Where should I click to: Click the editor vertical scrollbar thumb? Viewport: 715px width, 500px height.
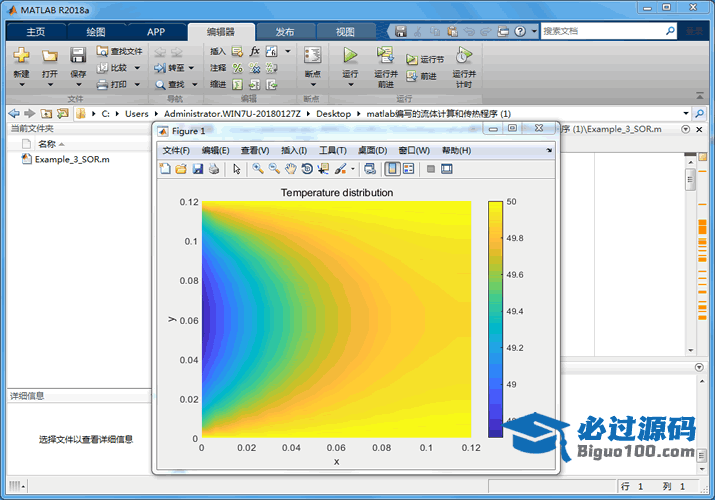690,180
